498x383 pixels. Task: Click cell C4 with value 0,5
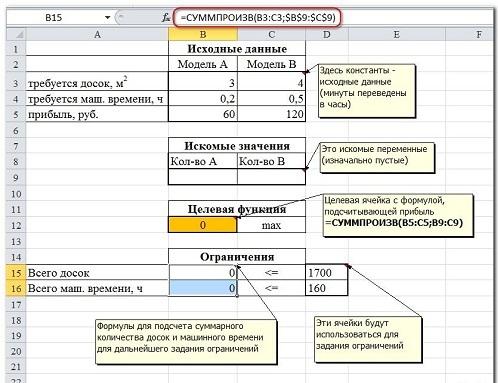271,99
